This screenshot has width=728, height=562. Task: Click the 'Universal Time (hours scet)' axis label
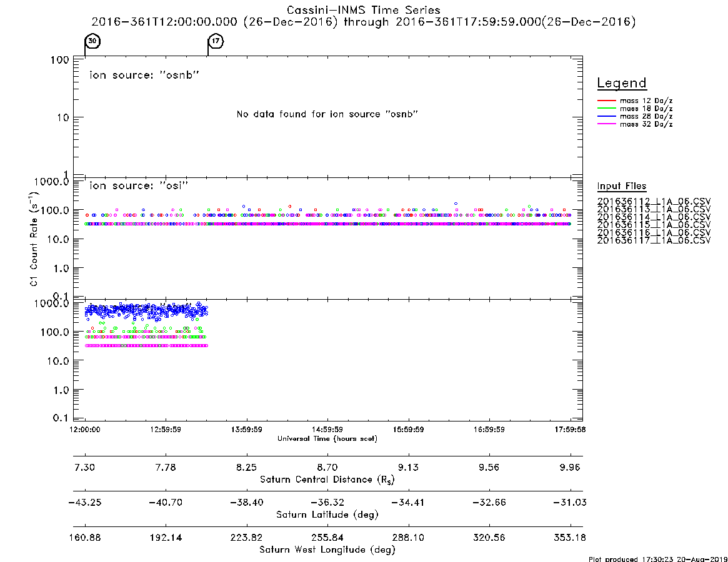[327, 438]
